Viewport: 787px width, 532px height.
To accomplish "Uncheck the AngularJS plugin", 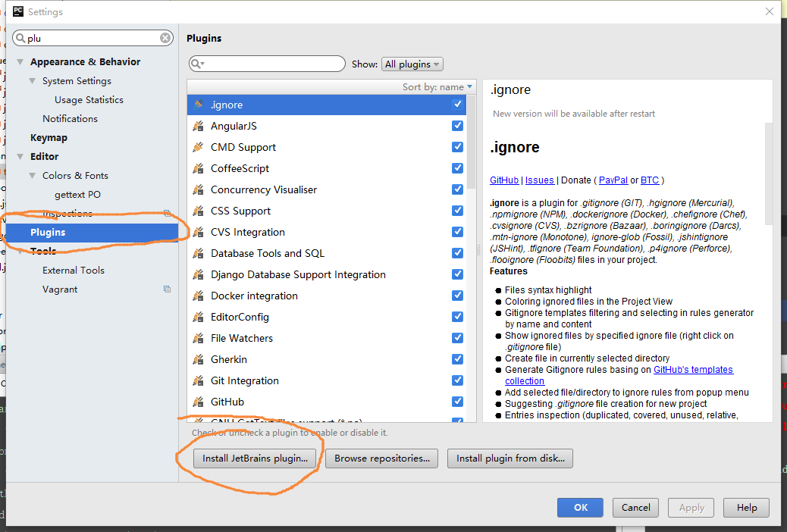I will [457, 126].
